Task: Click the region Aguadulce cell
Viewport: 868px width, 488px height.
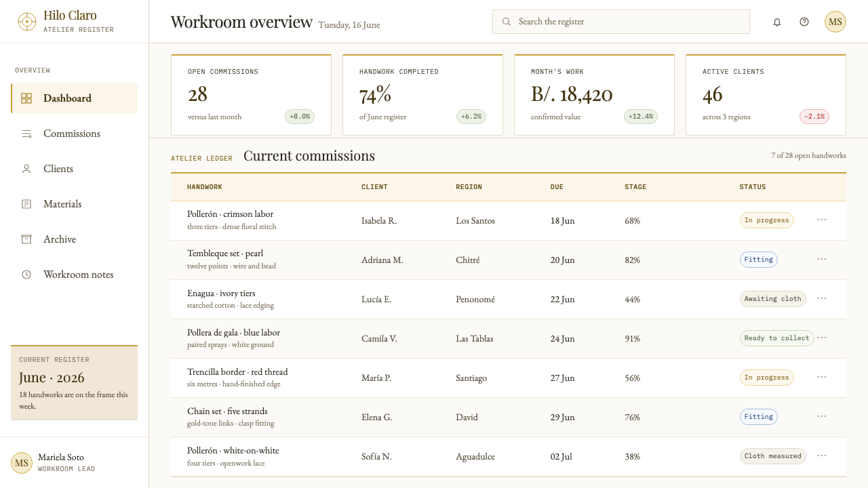Action: 475,457
